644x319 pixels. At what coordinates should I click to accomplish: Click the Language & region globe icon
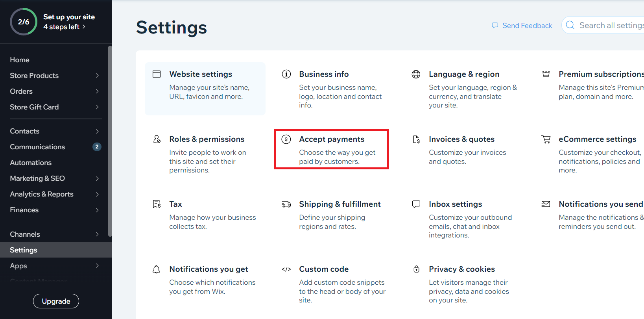pos(416,74)
